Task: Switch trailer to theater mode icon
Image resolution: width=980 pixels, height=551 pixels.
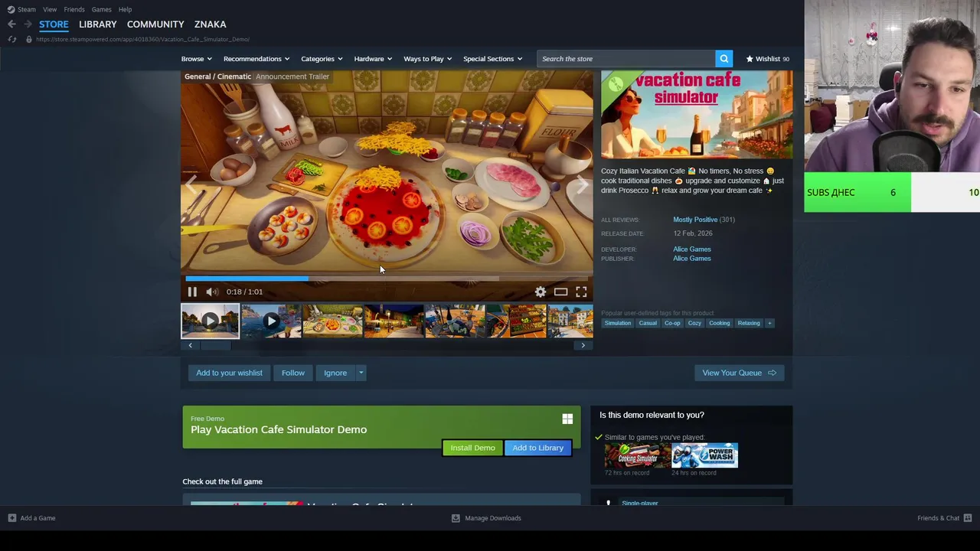Action: [561, 292]
